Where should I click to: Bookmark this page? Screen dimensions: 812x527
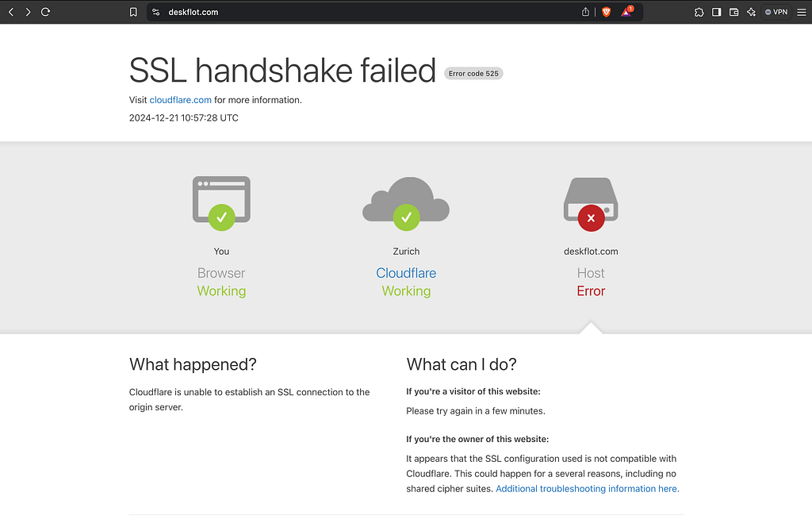point(133,12)
